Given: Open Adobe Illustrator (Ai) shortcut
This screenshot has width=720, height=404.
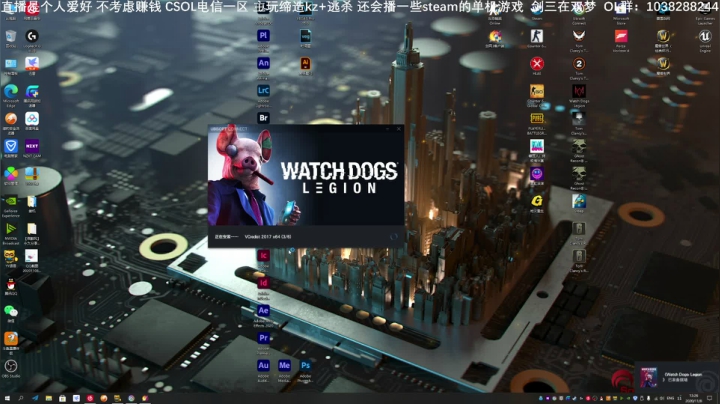Looking at the screenshot, I should pyautogui.click(x=305, y=63).
